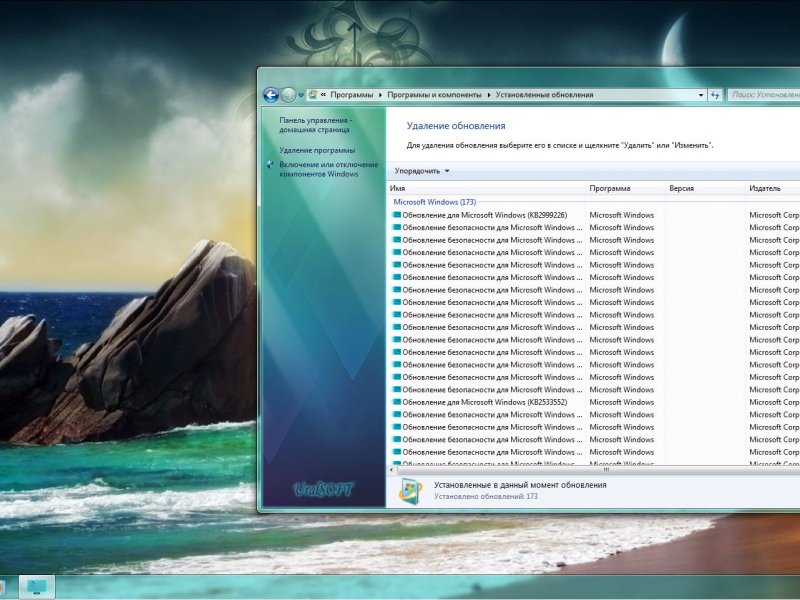Click the Windows Update icon in details pane
The height and width of the screenshot is (600, 800).
(x=410, y=491)
